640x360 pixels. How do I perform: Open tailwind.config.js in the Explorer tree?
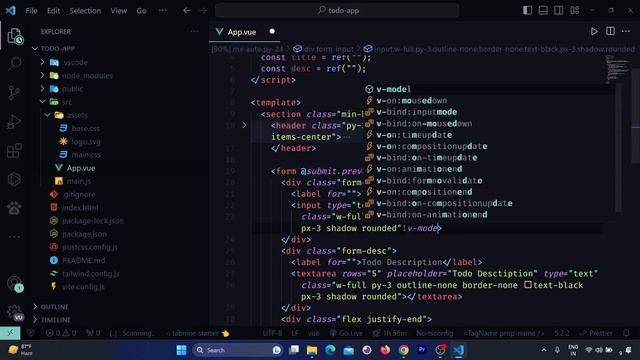90,273
